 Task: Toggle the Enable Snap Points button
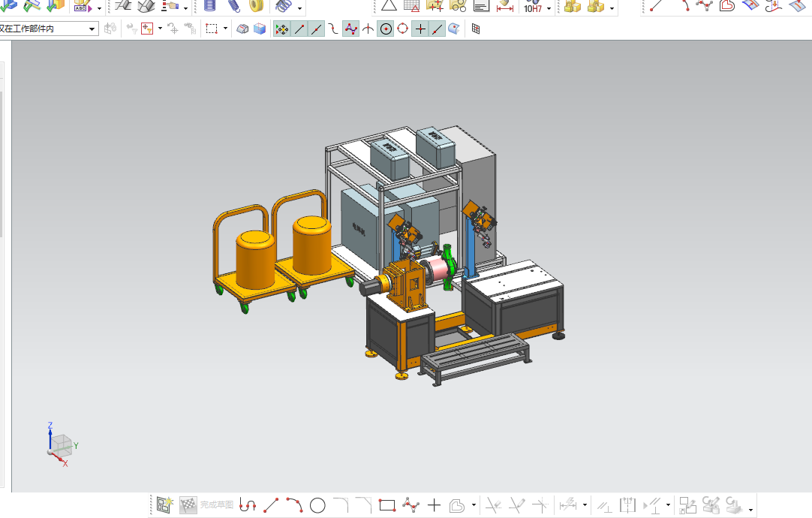[281, 29]
